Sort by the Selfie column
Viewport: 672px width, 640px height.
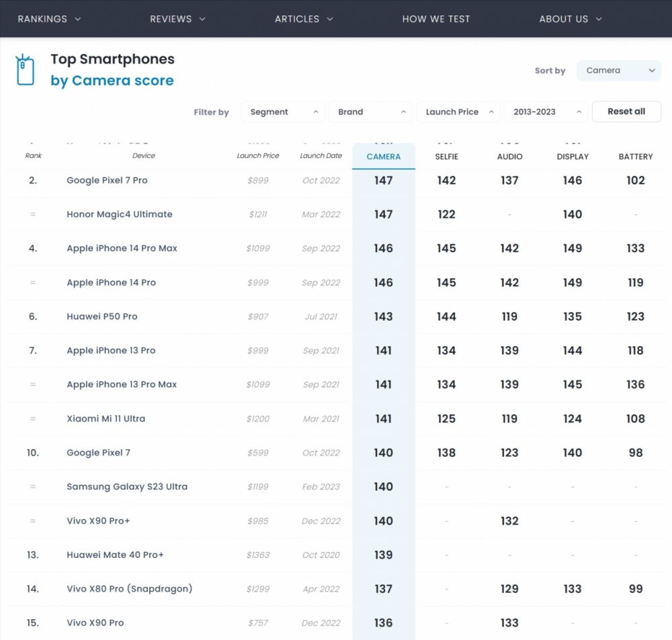447,157
